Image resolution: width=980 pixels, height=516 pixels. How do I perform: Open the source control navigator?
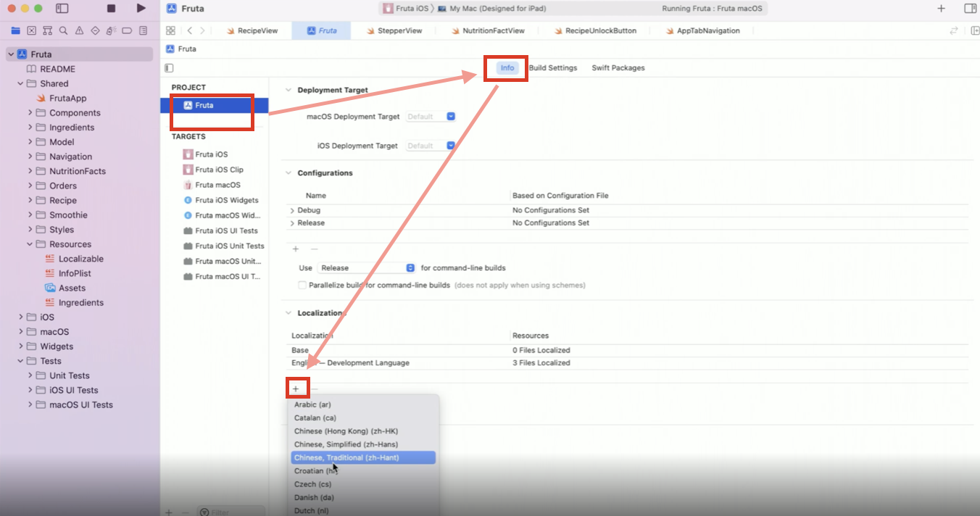[x=31, y=30]
